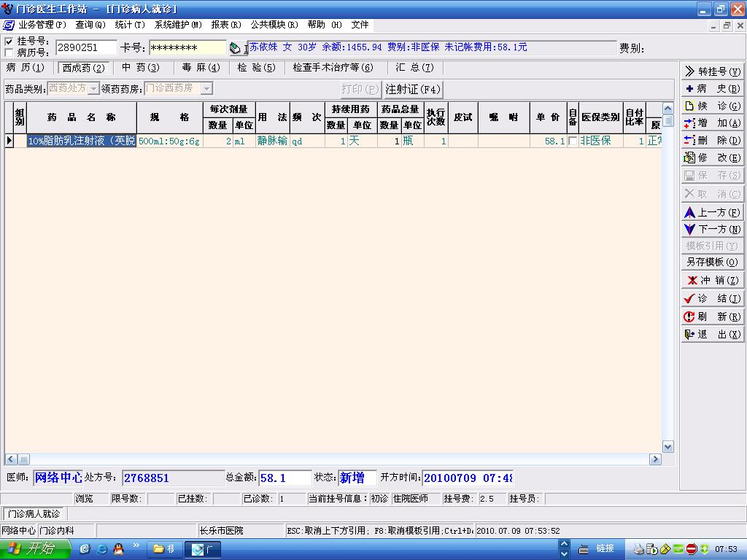This screenshot has width=747, height=560.
Task: Open the 查询 menu
Action: pos(90,25)
